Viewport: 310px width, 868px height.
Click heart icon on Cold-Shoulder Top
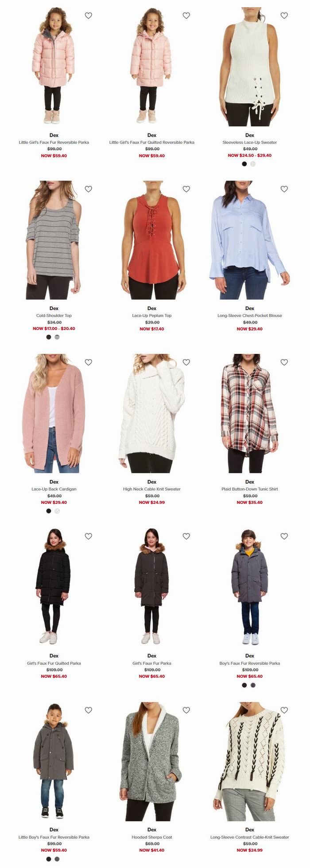(x=89, y=189)
